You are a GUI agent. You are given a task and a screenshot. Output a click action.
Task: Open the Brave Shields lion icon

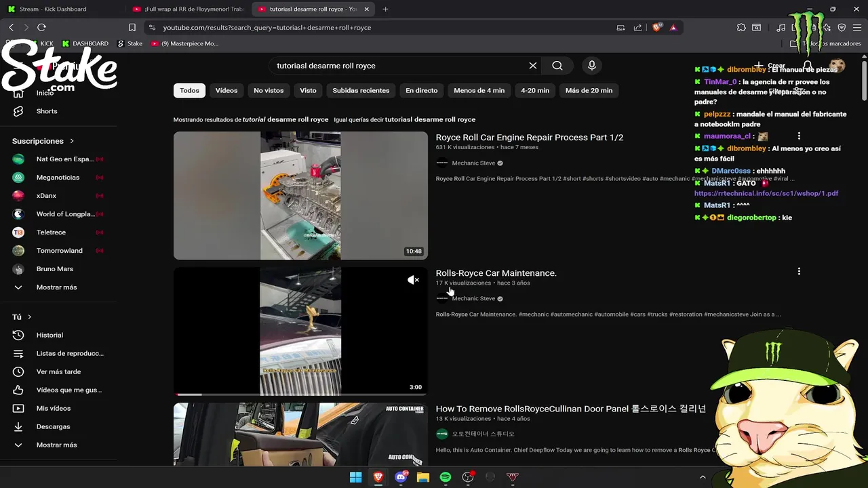click(x=656, y=28)
